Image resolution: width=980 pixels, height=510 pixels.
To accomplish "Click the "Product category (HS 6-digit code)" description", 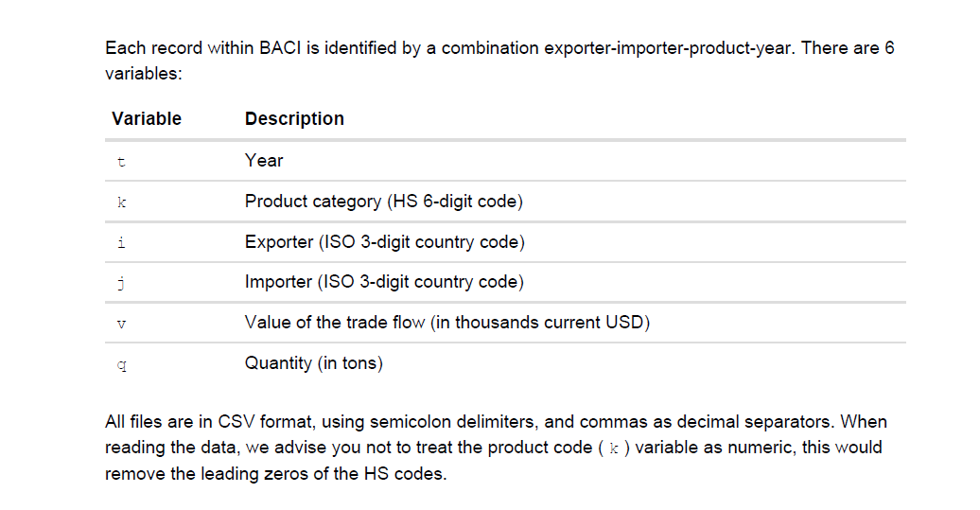I will pyautogui.click(x=383, y=202).
